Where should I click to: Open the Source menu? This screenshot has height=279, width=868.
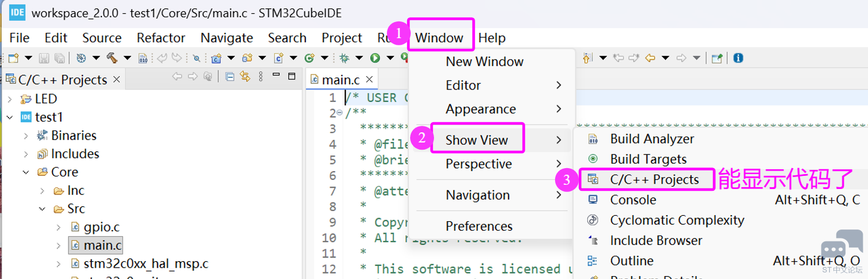tap(102, 38)
